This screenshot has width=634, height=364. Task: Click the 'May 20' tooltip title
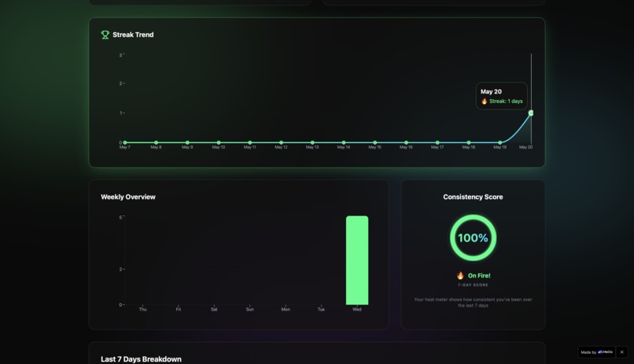point(491,92)
